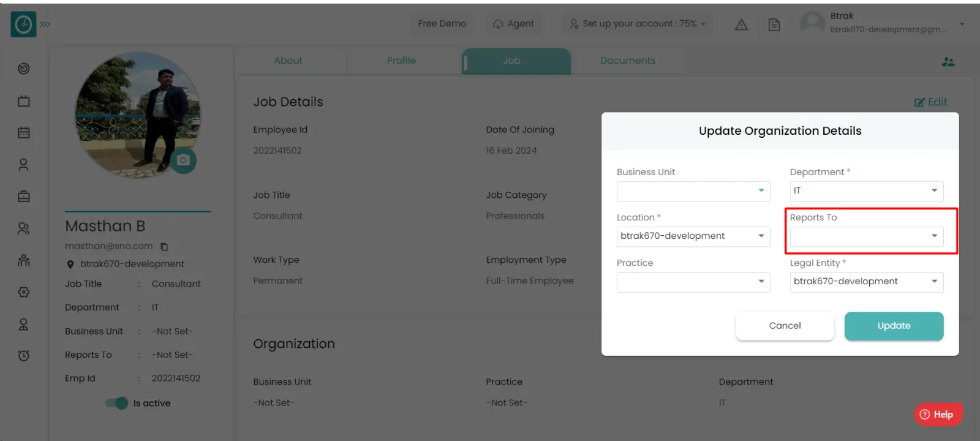Toggle the Is active switch
This screenshot has height=441, width=980.
click(x=116, y=403)
